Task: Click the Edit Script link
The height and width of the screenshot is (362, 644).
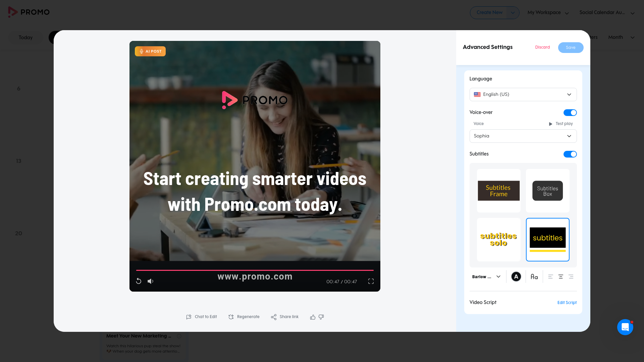Action: click(x=567, y=303)
